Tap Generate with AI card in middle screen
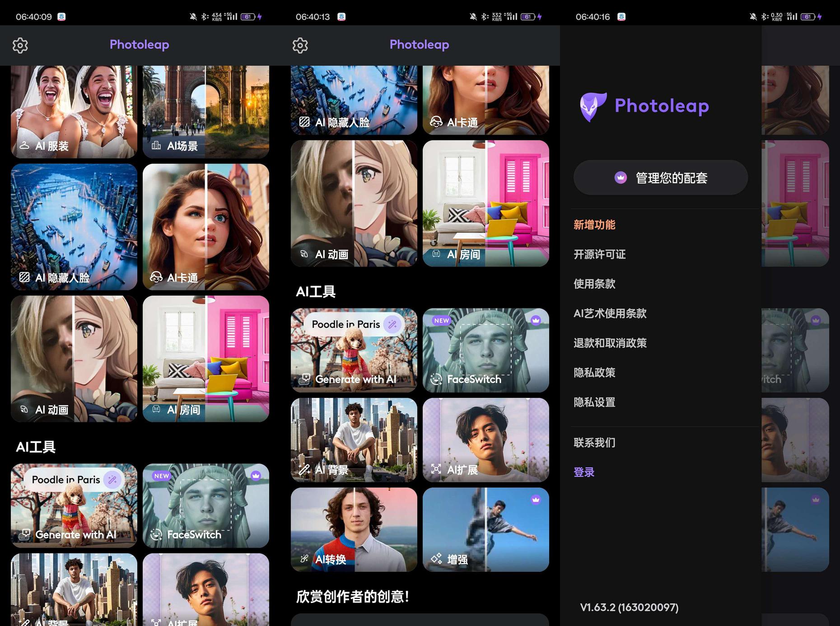This screenshot has width=840, height=626. pyautogui.click(x=354, y=350)
